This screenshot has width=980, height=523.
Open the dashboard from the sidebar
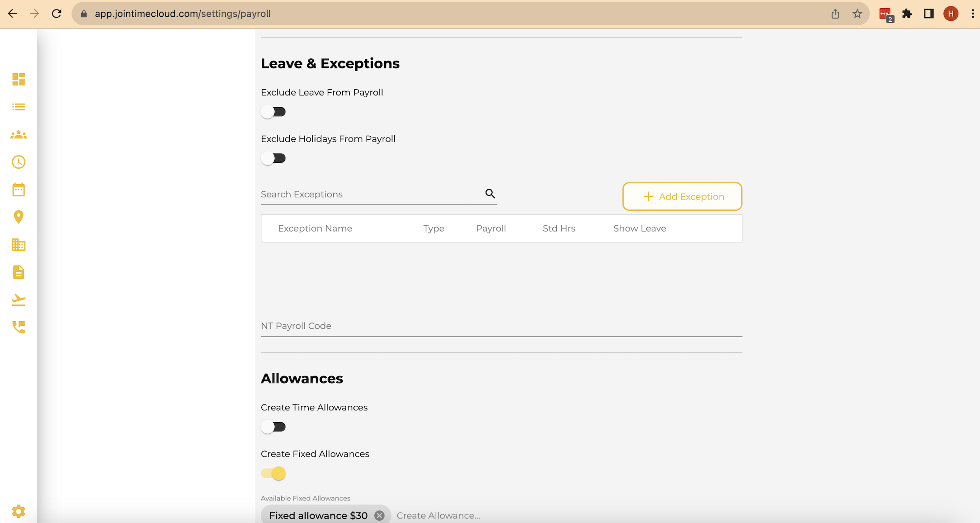pos(18,80)
